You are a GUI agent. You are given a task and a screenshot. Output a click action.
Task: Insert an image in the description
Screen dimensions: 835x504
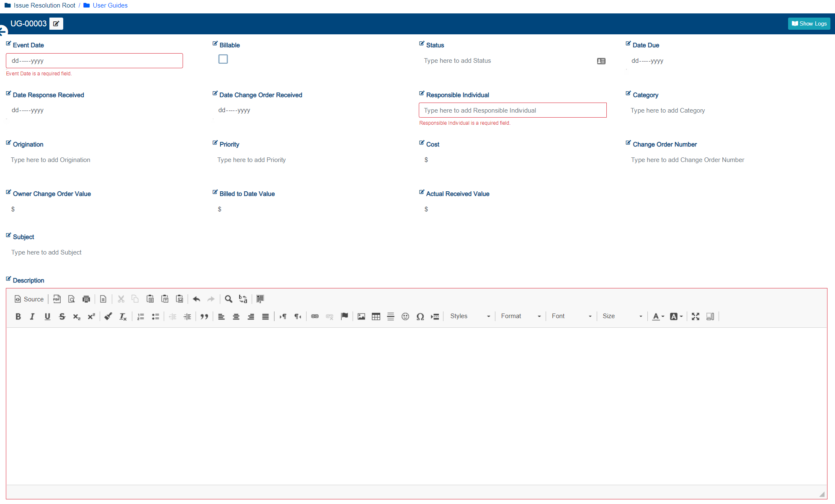(x=361, y=316)
